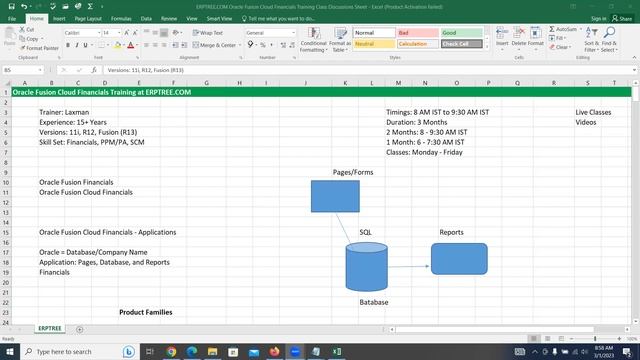Toggle middle vertical alignment
This screenshot has height=360, width=640.
[155, 33]
